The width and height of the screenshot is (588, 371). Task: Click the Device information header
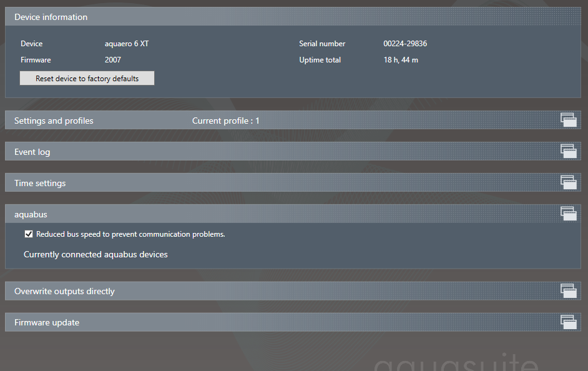(x=293, y=16)
